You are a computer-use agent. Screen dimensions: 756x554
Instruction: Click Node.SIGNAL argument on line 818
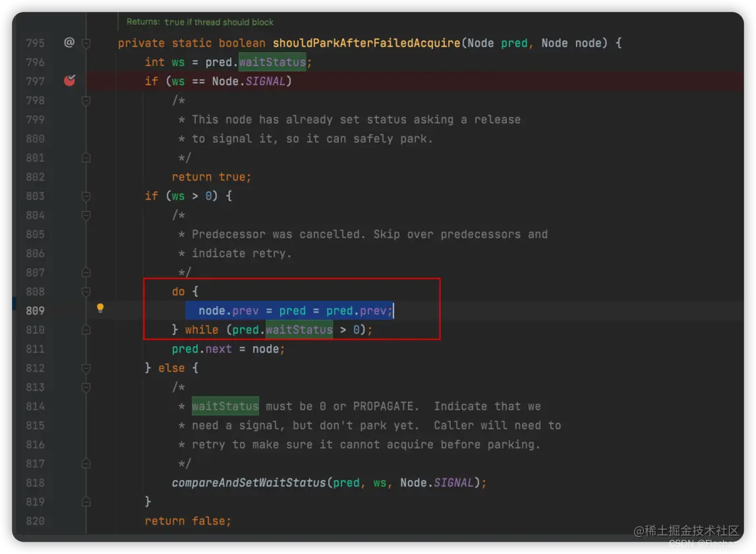(x=437, y=483)
